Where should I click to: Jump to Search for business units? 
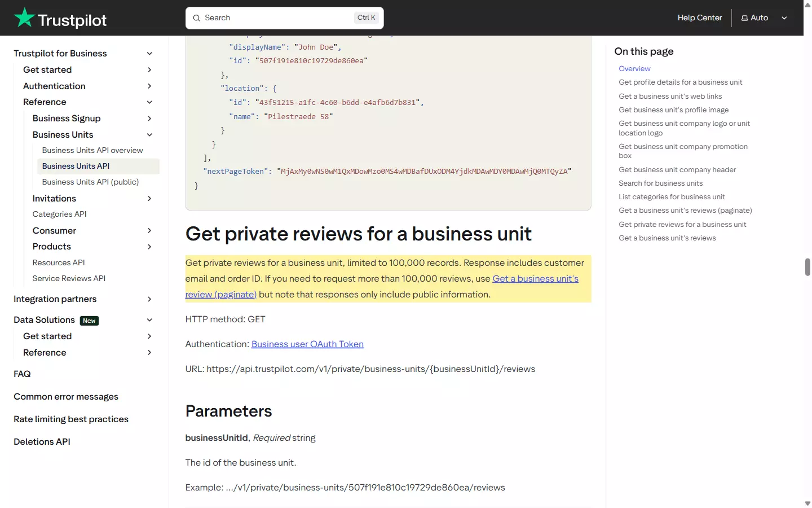tap(660, 183)
